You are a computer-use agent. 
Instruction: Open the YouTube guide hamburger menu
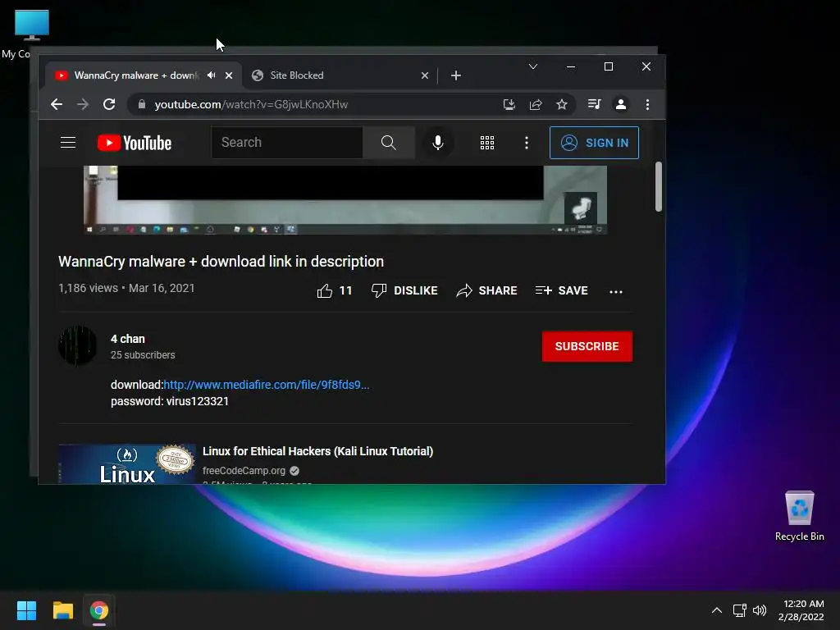[x=68, y=143]
